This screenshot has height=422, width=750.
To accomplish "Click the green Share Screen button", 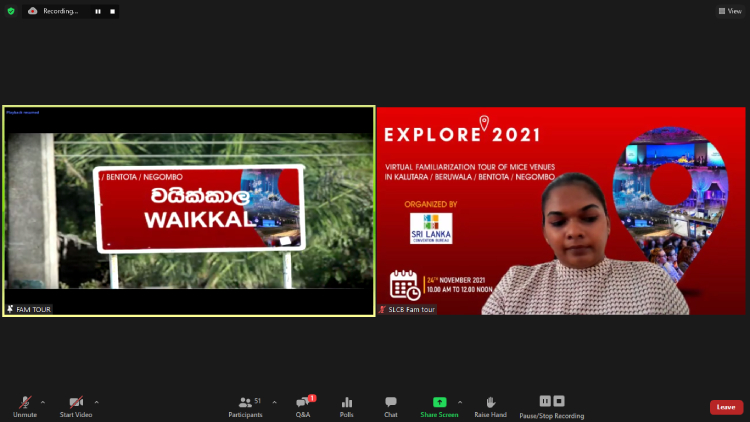I will click(x=440, y=407).
